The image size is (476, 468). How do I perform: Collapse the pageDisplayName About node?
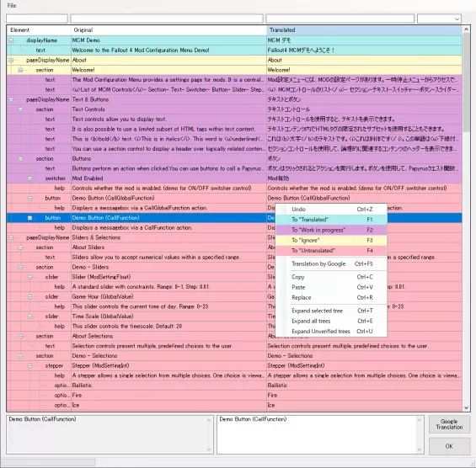click(11, 60)
